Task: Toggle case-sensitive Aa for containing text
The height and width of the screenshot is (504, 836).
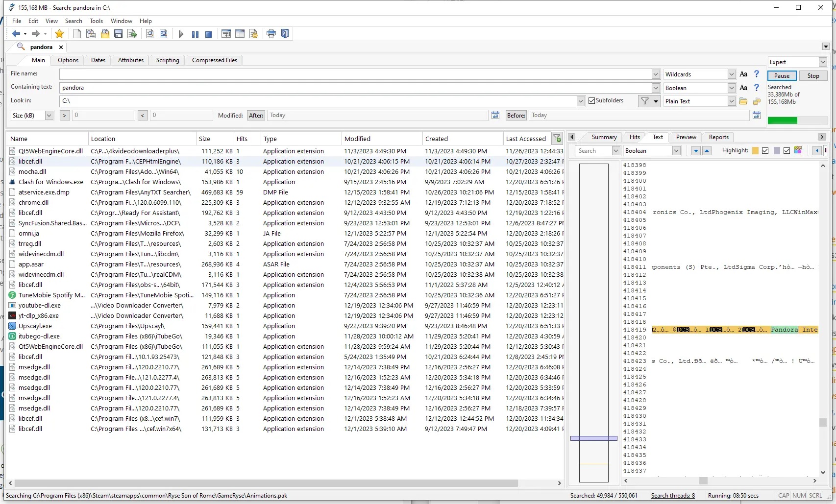Action: pyautogui.click(x=743, y=88)
